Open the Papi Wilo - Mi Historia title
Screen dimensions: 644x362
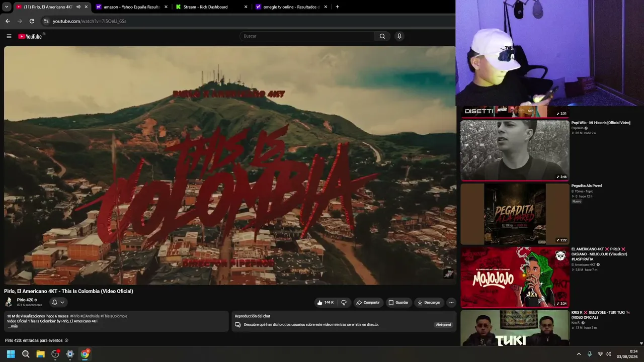point(601,123)
